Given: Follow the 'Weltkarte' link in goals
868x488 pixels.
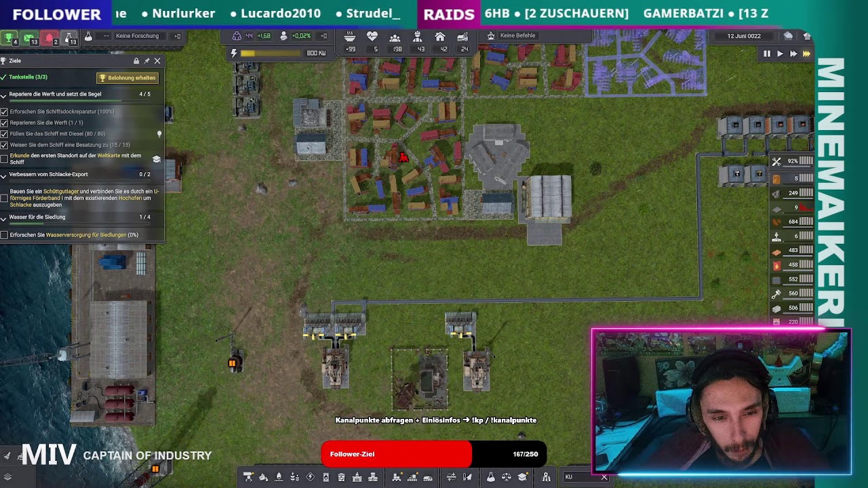Looking at the screenshot, I should pos(108,156).
